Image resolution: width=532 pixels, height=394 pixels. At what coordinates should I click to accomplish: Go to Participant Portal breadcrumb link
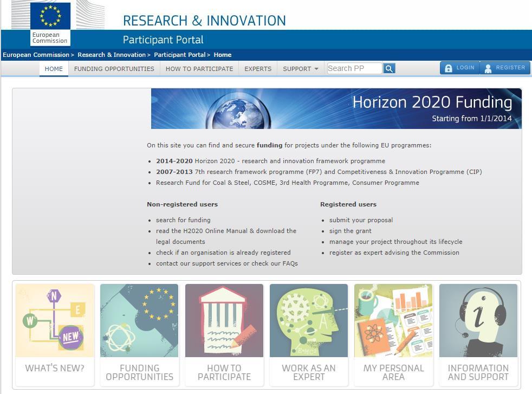[x=180, y=55]
